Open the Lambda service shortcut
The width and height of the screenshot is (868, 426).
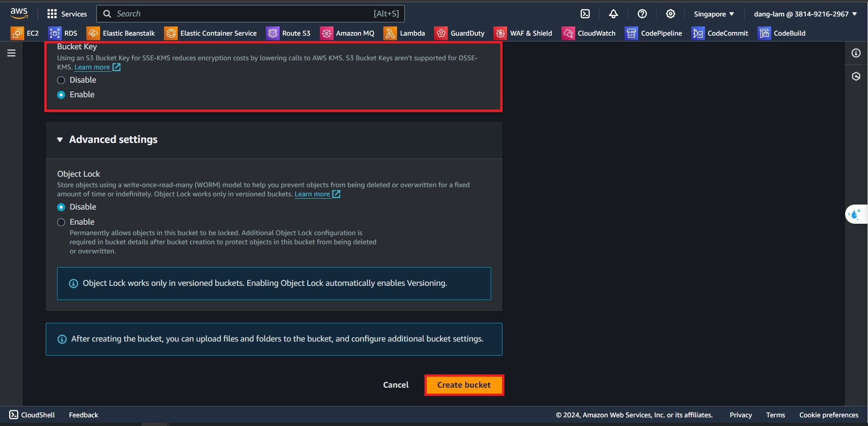tap(404, 33)
